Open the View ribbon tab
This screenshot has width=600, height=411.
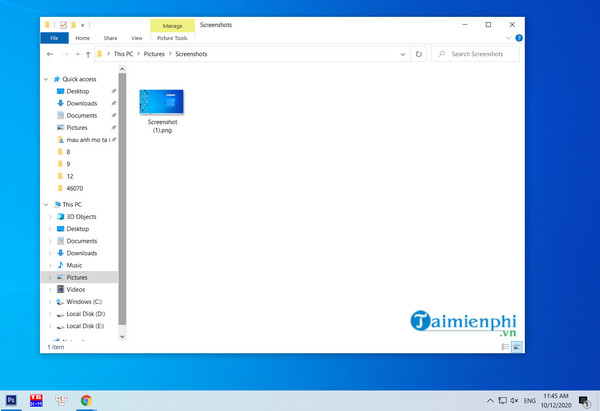[x=137, y=38]
